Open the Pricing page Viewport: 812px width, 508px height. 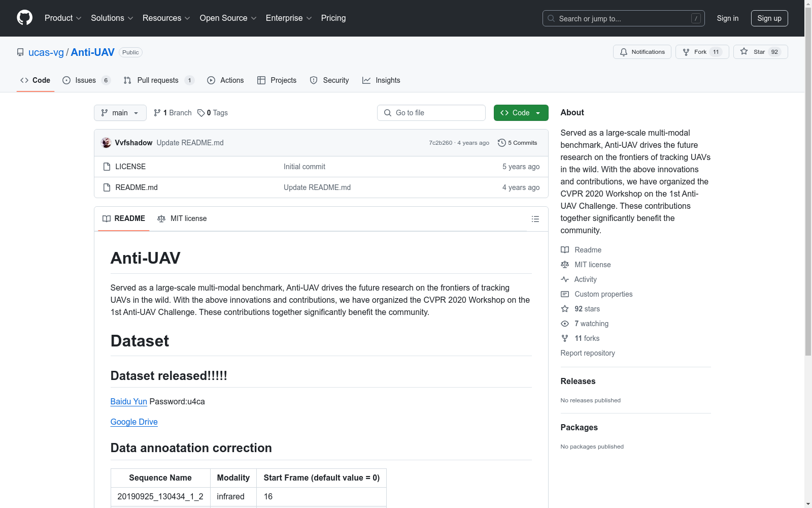333,18
